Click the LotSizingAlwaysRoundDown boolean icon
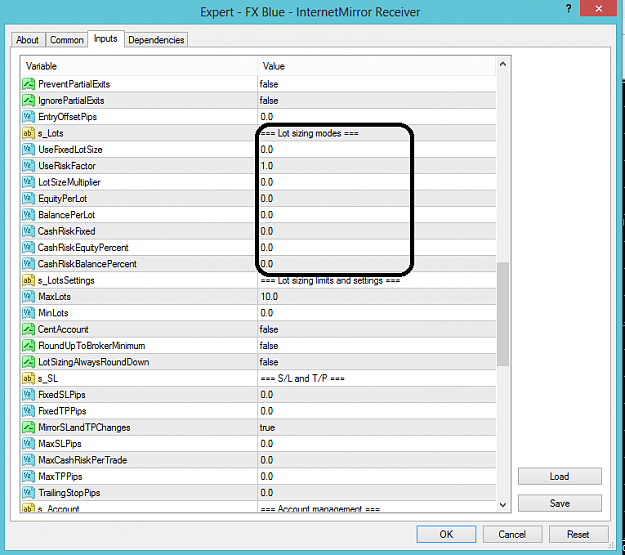This screenshot has height=555, width=625. click(x=28, y=362)
